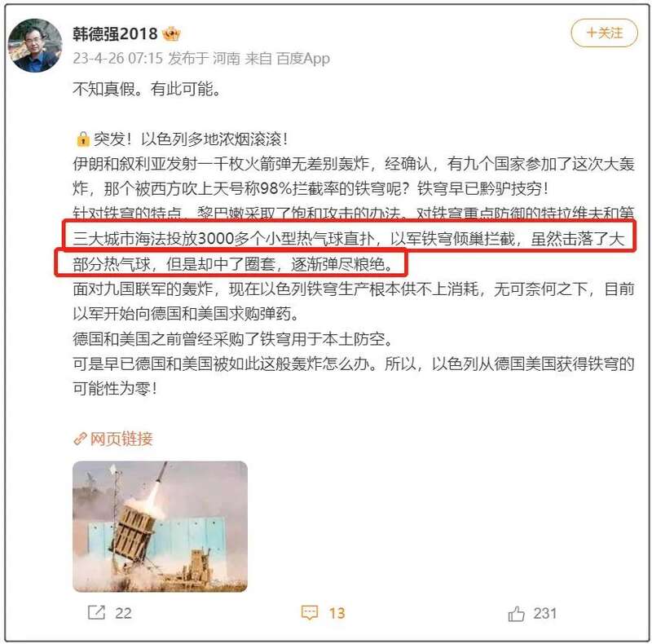
Task: Open the poster's profile avatar photo
Action: 35,46
